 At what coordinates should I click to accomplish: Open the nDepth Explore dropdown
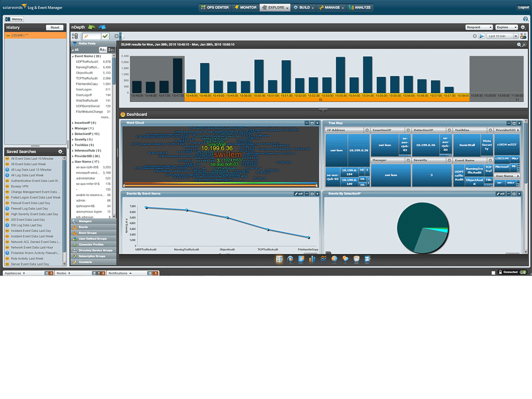(x=507, y=27)
